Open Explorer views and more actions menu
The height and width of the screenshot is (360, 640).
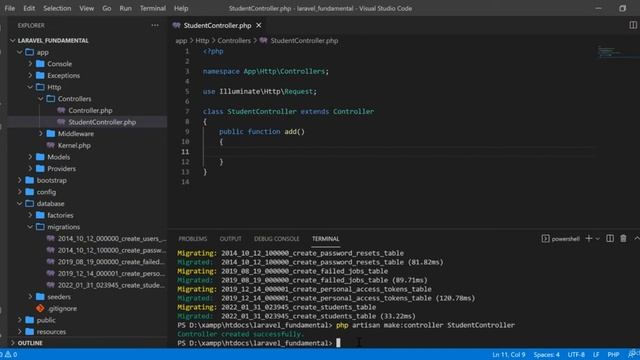155,25
